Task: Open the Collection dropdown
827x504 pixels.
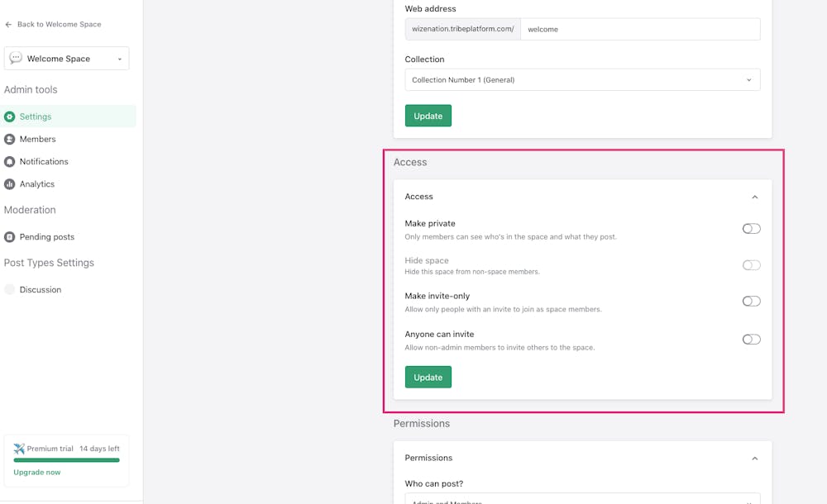Action: pos(582,80)
